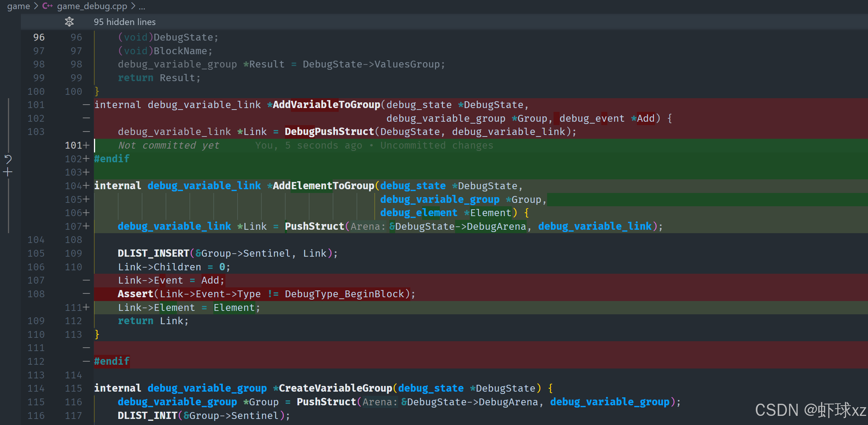Expand the ellipsis breadcrumb symbol list
868x425 pixels.
point(142,6)
